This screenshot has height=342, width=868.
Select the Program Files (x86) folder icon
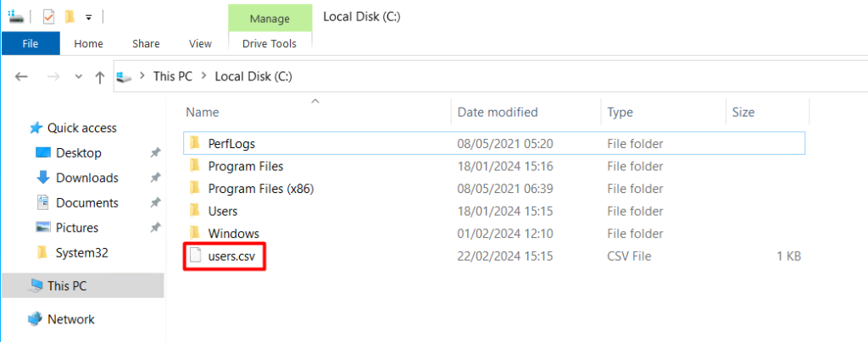click(x=194, y=189)
